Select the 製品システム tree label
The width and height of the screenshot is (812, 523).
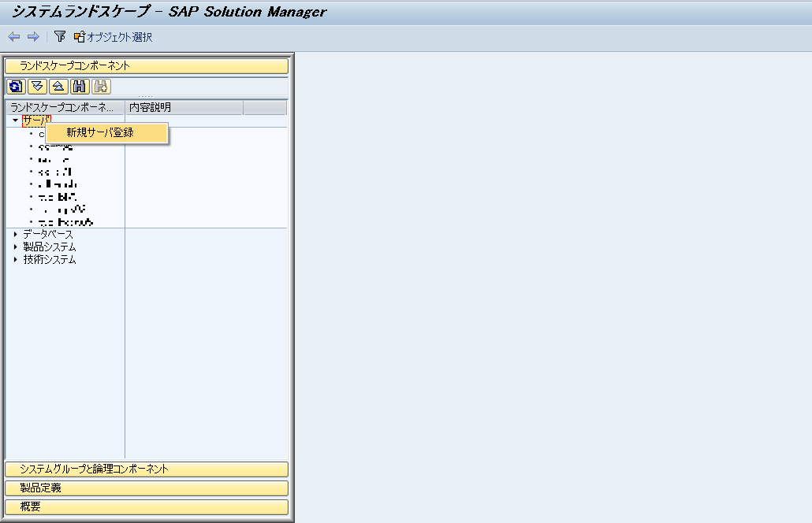point(50,247)
